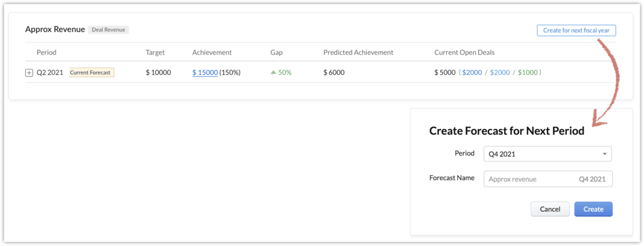Open the second $2000 open deals amount
Viewport: 644px width, 246px height.
pyautogui.click(x=500, y=73)
